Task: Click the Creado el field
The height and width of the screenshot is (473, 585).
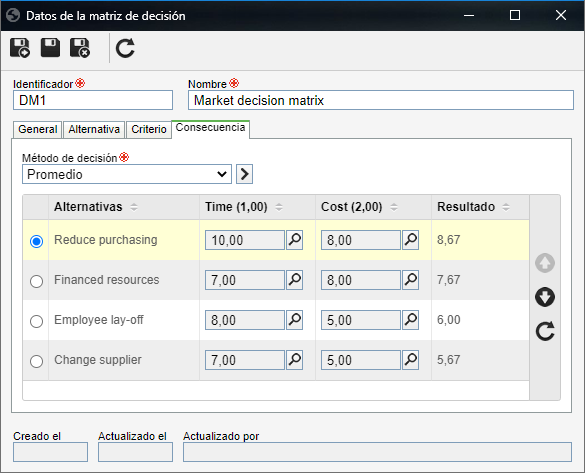Action: [x=50, y=452]
